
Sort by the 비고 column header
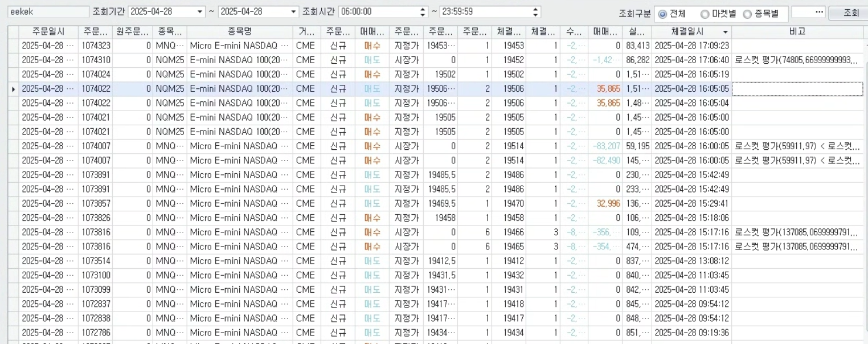(x=797, y=32)
